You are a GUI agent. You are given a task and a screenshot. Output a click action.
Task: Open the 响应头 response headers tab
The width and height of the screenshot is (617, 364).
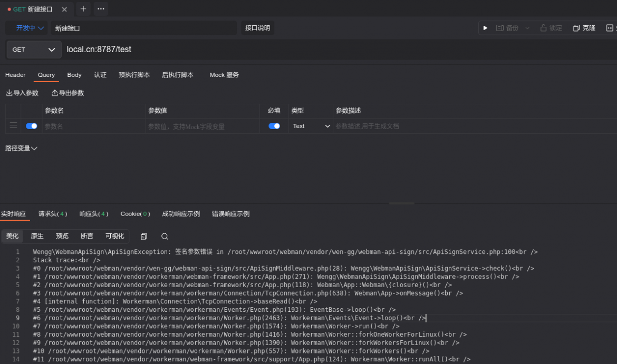pos(94,214)
